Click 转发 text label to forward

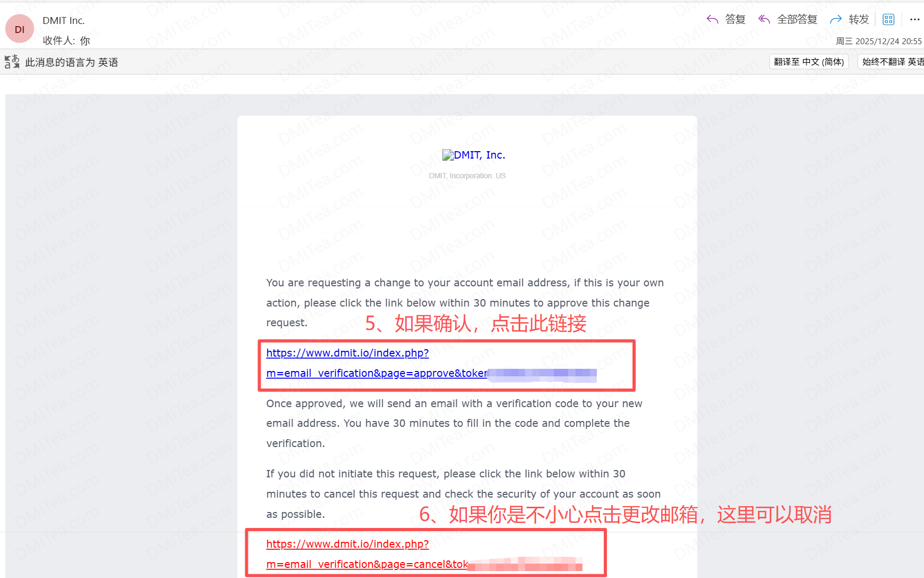[859, 19]
